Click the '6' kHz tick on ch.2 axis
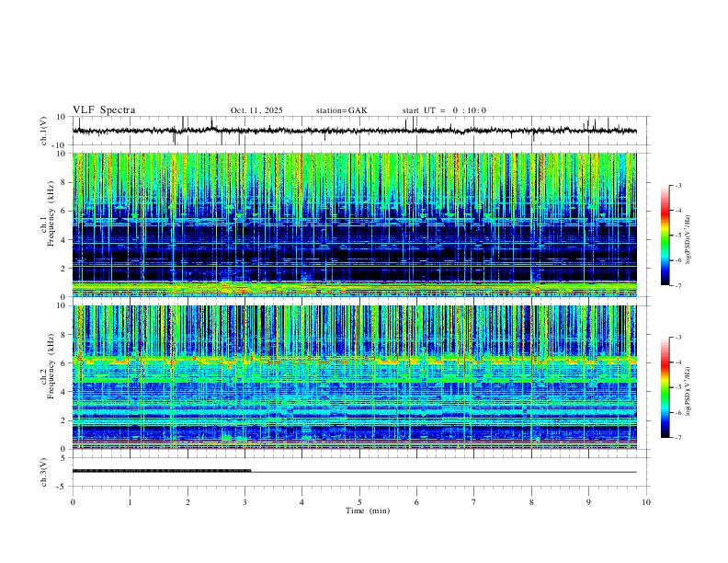The height and width of the screenshot is (563, 728). click(x=64, y=363)
